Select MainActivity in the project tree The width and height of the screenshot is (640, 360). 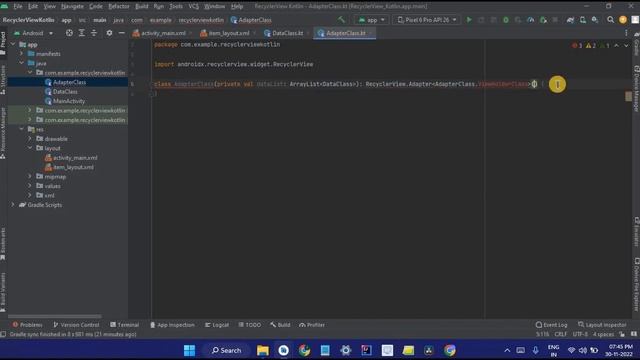(x=69, y=101)
